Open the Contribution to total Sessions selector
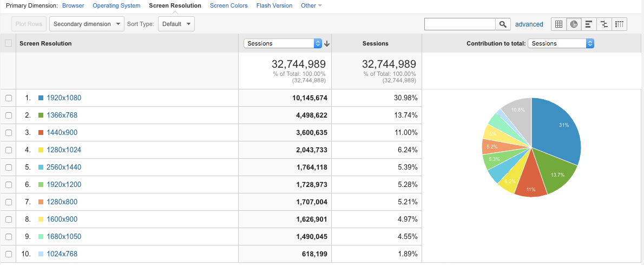The width and height of the screenshot is (644, 265). pos(561,43)
